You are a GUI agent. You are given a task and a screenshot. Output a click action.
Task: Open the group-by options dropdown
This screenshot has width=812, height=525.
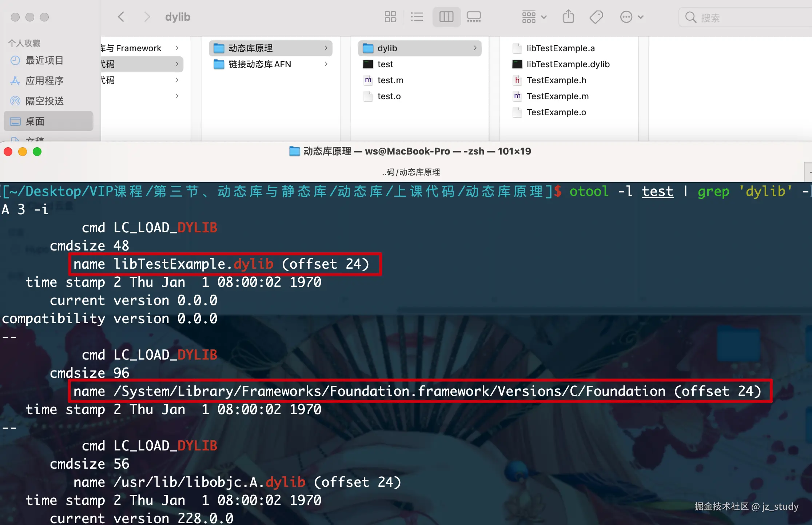[x=534, y=17]
